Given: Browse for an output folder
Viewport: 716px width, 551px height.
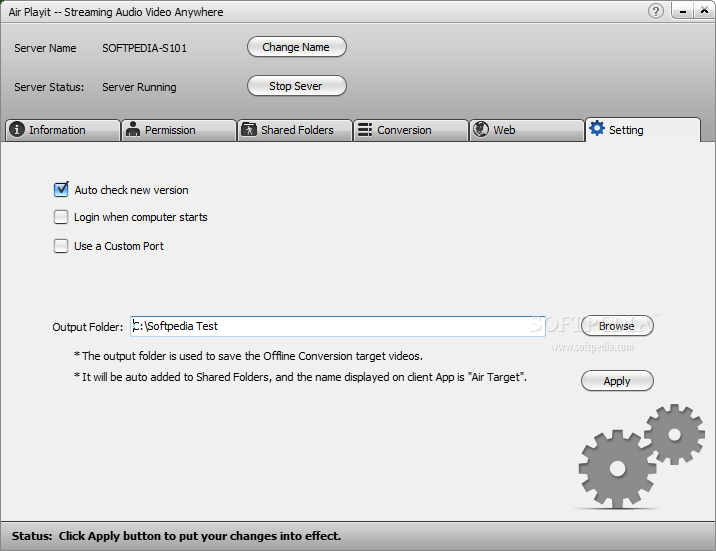Looking at the screenshot, I should pyautogui.click(x=617, y=326).
